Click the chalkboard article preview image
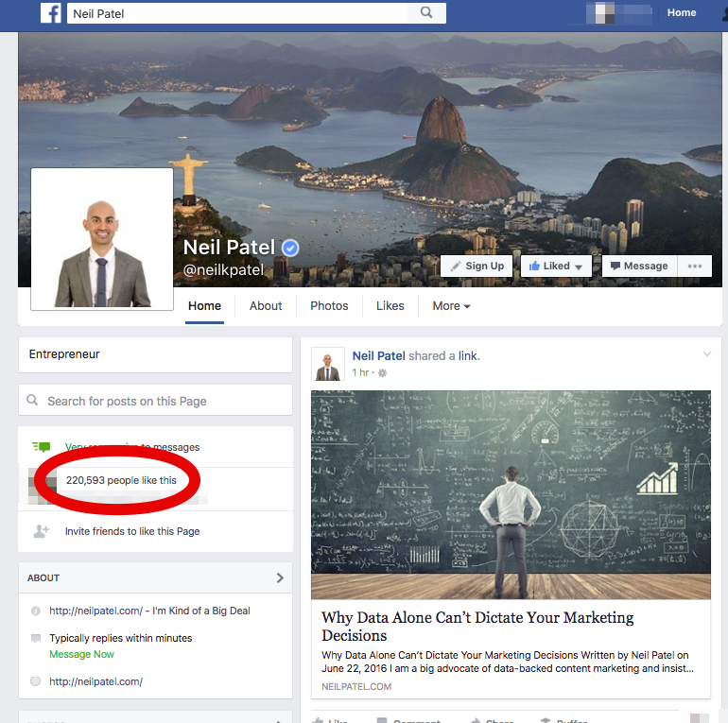The image size is (728, 723). click(511, 494)
